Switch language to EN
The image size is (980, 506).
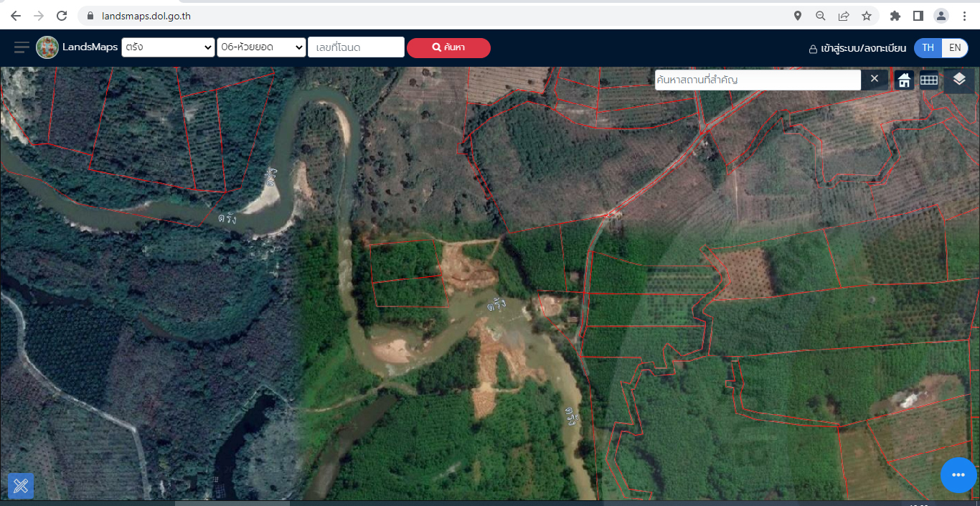[x=955, y=48]
